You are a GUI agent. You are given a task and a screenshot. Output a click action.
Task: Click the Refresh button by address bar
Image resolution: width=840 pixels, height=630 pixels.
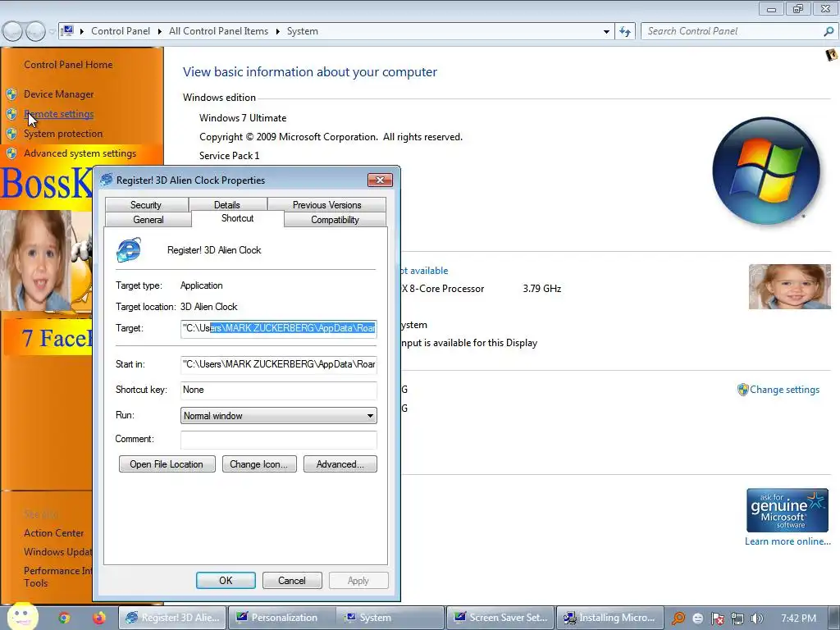[x=624, y=32]
